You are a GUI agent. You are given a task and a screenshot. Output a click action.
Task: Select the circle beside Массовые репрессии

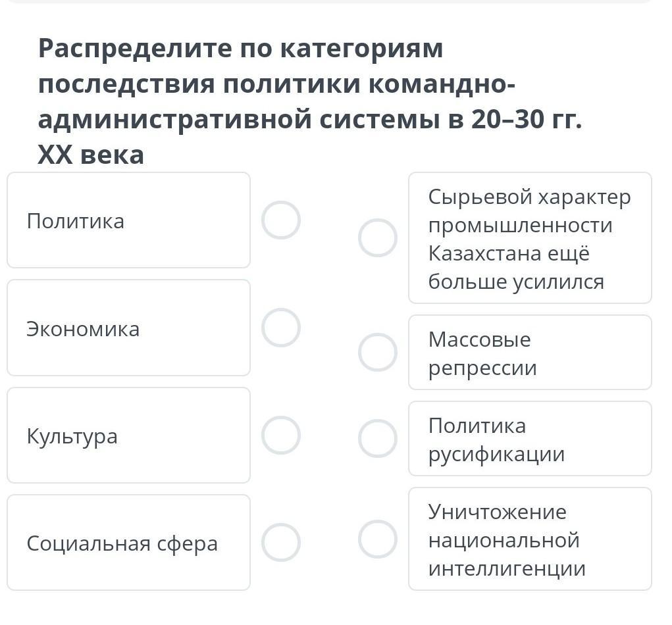click(x=378, y=352)
